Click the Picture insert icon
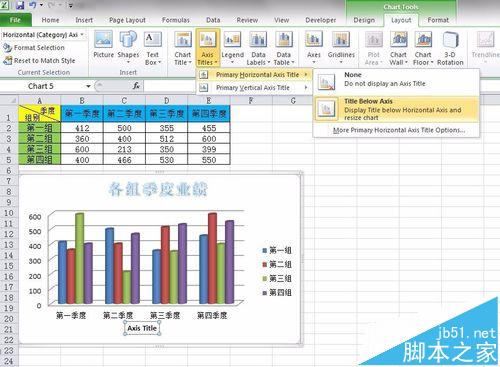This screenshot has width=500, height=367. (103, 45)
